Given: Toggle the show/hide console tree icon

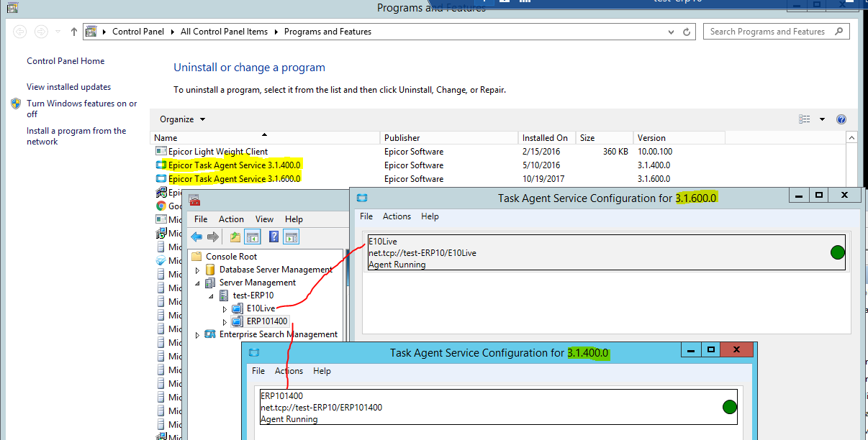Looking at the screenshot, I should click(253, 237).
